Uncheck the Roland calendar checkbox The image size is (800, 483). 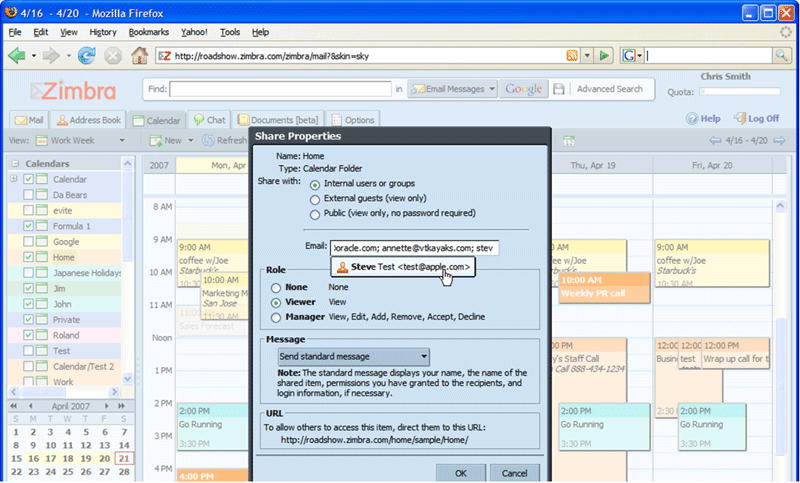coord(29,335)
